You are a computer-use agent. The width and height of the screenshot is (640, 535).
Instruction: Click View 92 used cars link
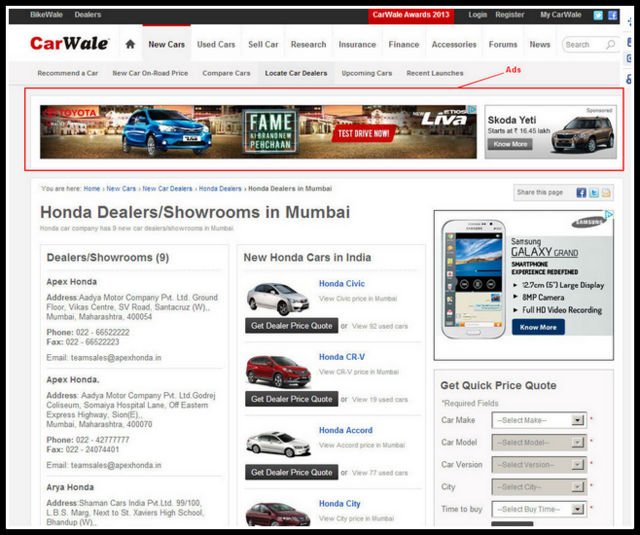pos(380,326)
